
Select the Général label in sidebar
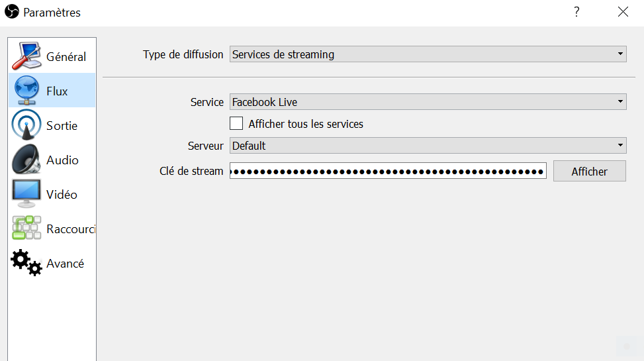point(66,56)
